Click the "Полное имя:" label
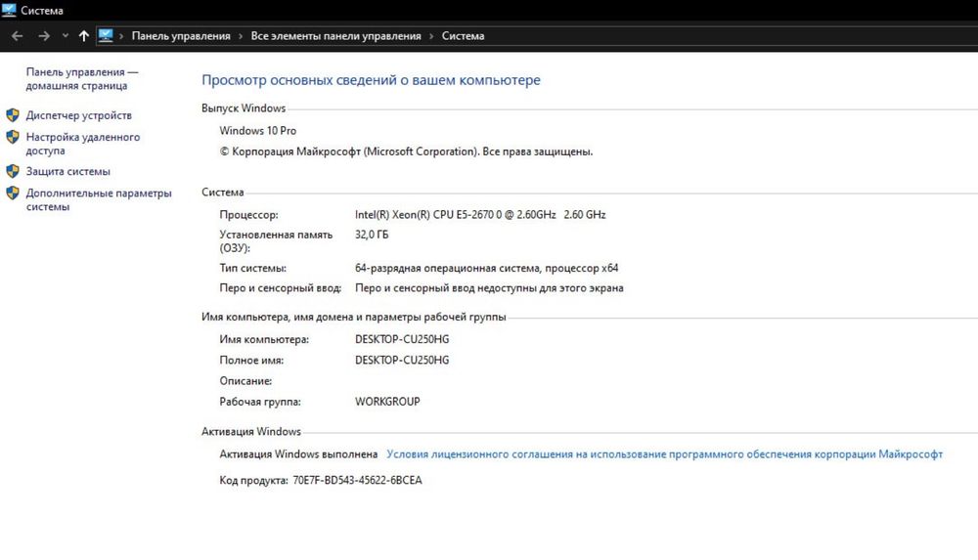 (x=251, y=361)
